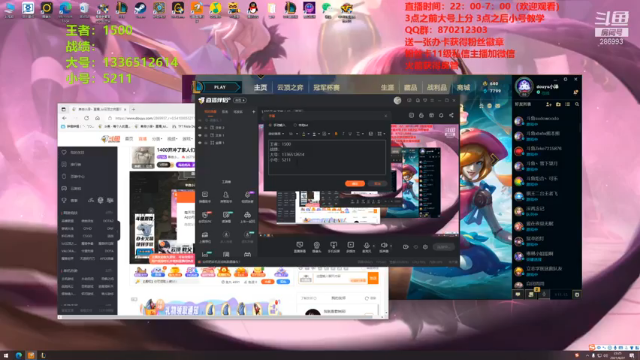Viewport: 640px width, 360px height.
Task: Toggle the lock icon on the 文本 2 source
Action: click(206, 128)
